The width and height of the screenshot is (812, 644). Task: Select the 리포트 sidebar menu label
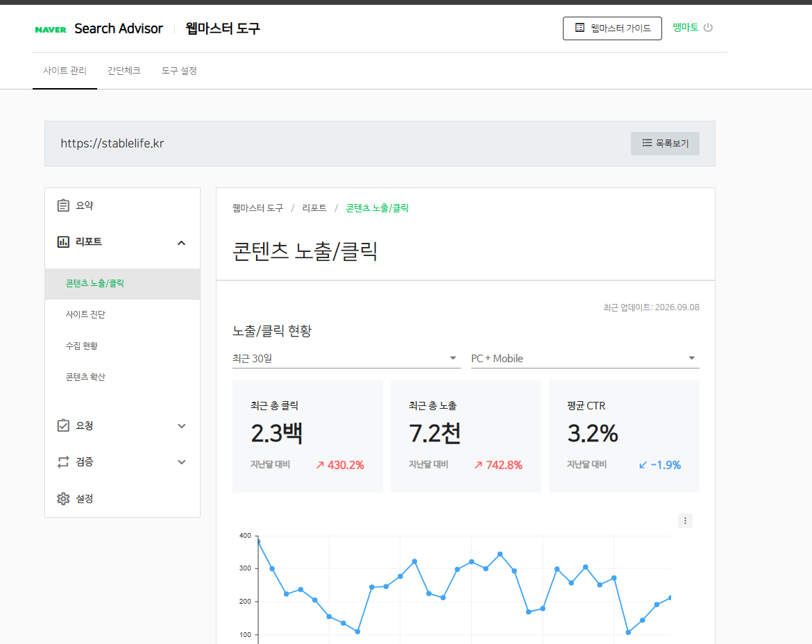89,241
